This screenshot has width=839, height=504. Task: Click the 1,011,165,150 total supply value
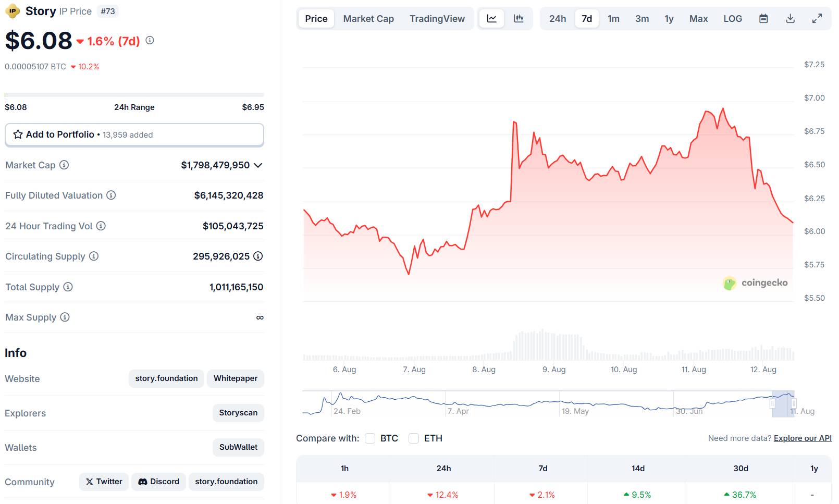pyautogui.click(x=236, y=287)
